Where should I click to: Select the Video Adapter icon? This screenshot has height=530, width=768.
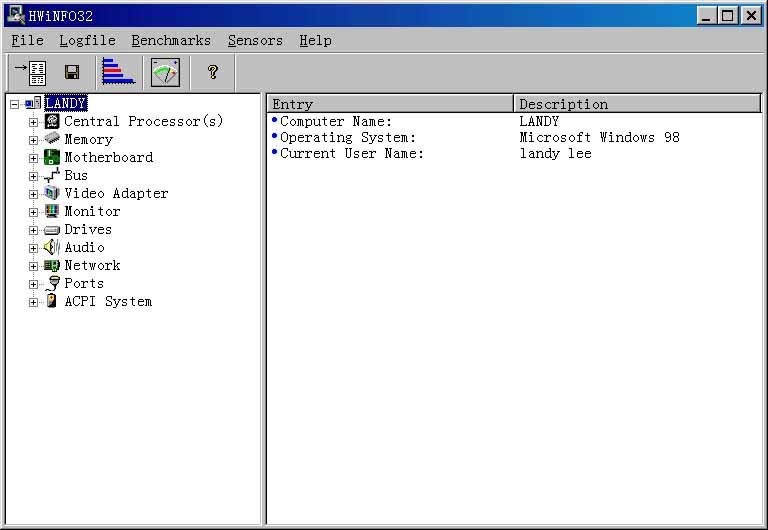[52, 193]
